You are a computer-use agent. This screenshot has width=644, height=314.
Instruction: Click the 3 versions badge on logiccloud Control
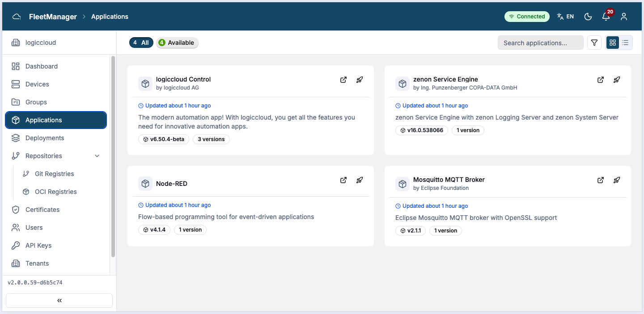pos(211,139)
